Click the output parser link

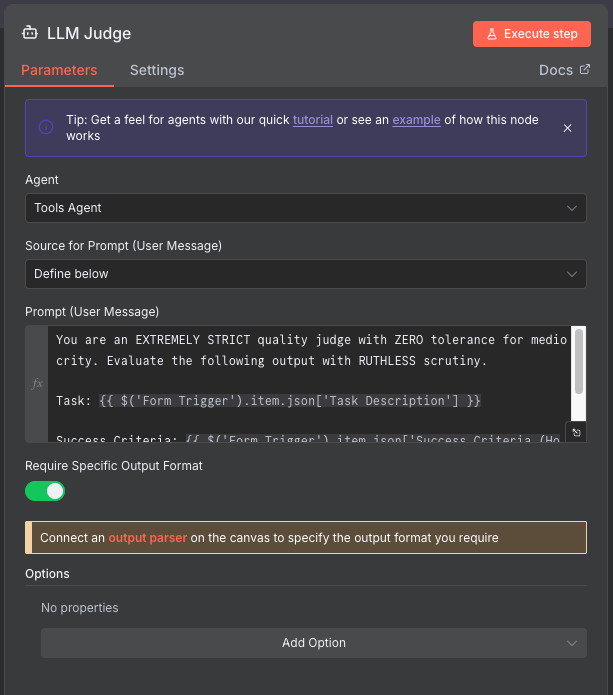coord(148,538)
